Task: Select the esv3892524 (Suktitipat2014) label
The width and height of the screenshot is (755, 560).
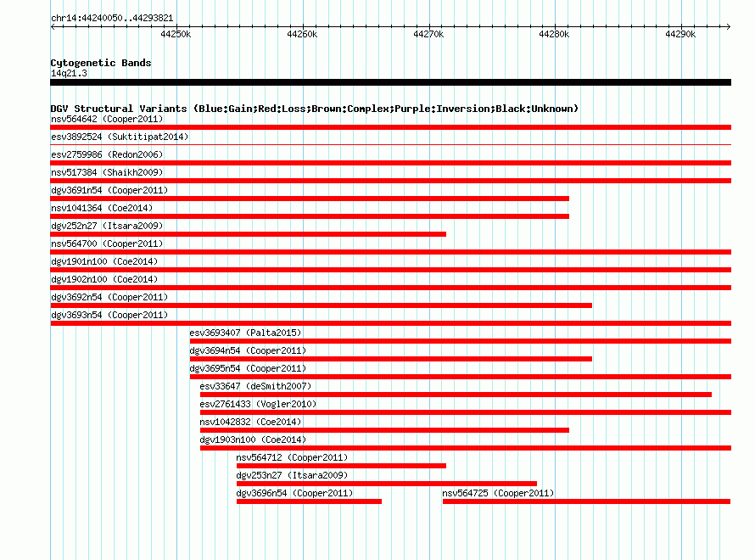Action: 120,137
